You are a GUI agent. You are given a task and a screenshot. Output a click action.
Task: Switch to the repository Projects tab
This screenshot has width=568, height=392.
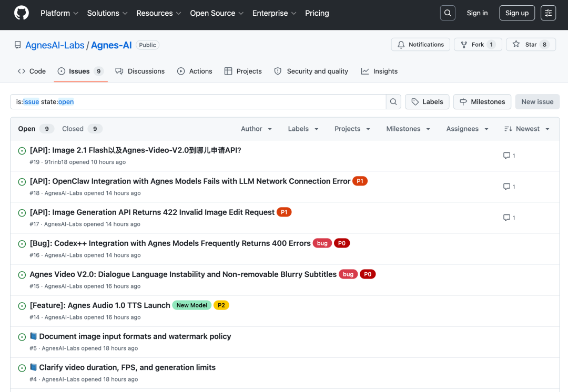(x=243, y=71)
